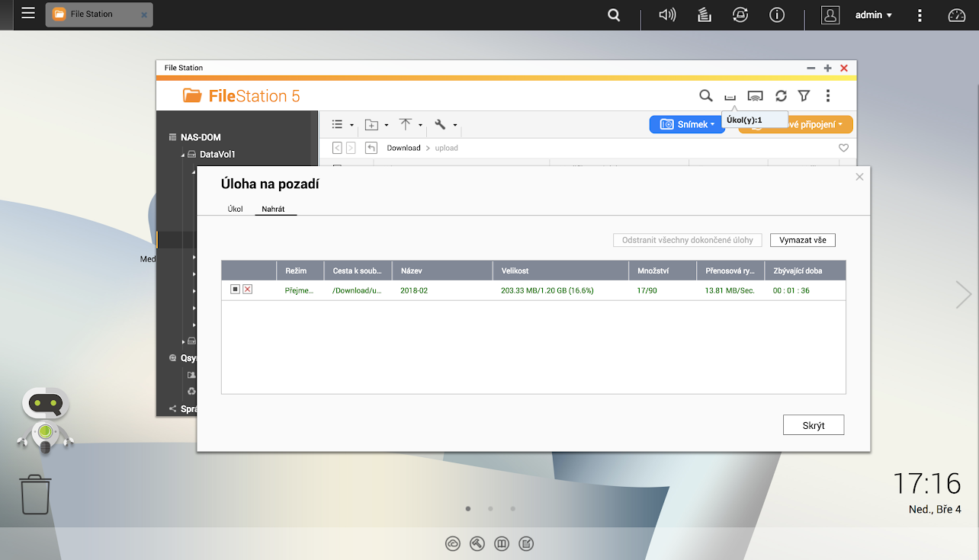979x560 pixels.
Task: Cancel the 2018-02 upload with the X
Action: click(x=246, y=290)
